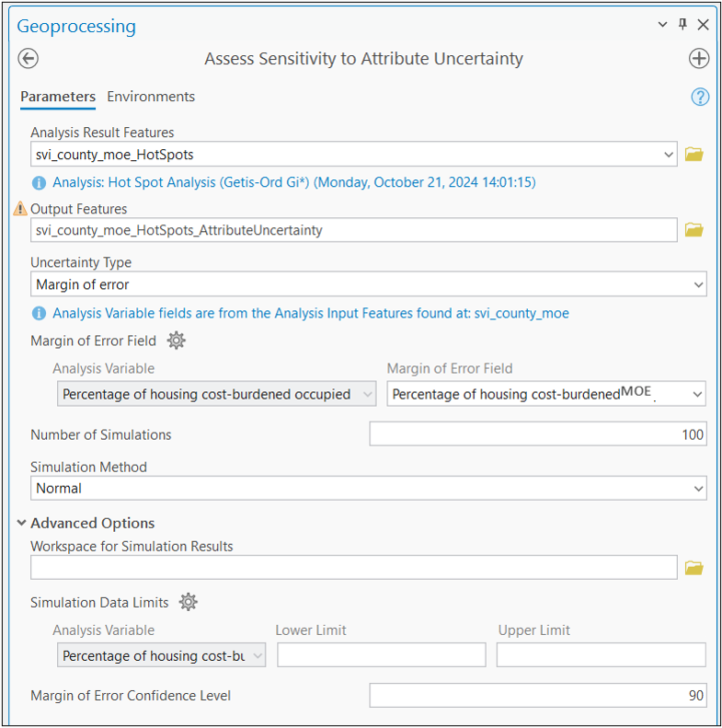The image size is (722, 728).
Task: Click Number of Simulations label
Action: click(100, 434)
